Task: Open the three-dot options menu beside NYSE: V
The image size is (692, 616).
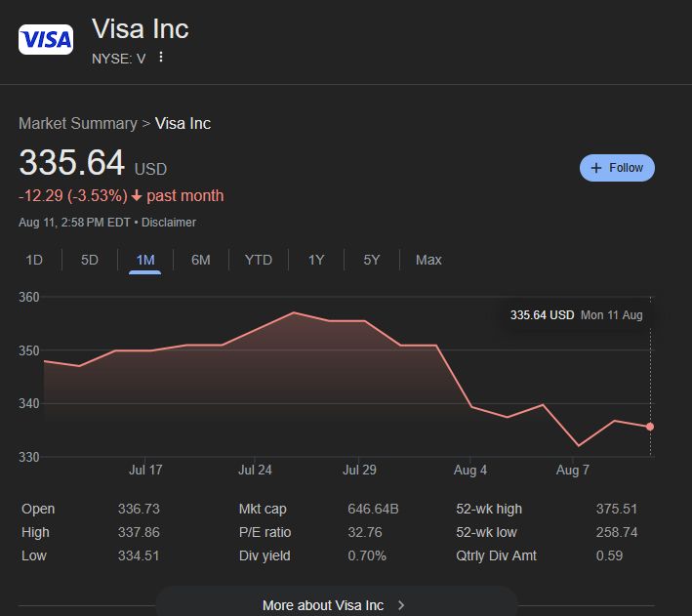Action: tap(161, 57)
